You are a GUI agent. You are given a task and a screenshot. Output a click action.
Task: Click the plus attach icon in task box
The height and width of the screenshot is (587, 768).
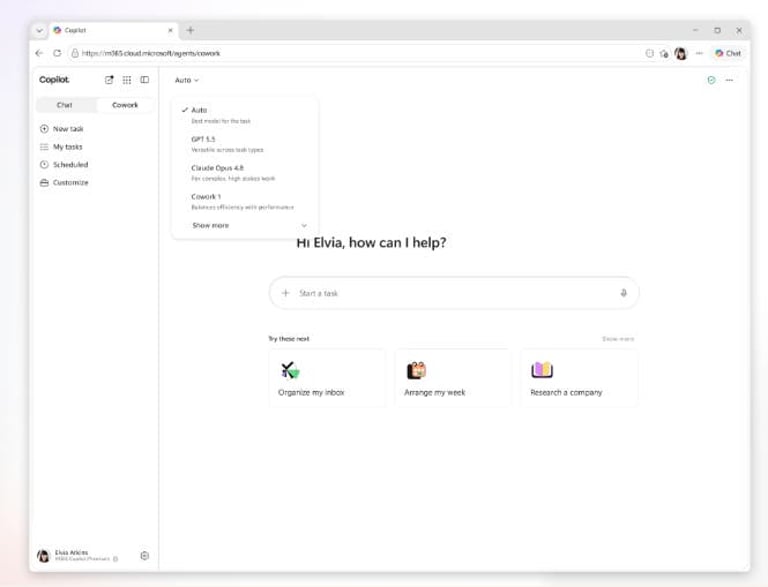(286, 293)
